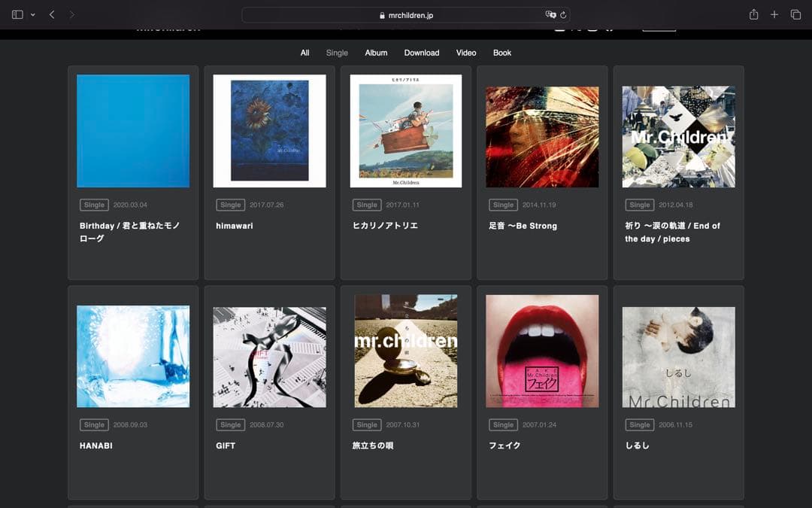Click the GIFT title link
Image resolution: width=812 pixels, height=508 pixels.
click(x=226, y=446)
